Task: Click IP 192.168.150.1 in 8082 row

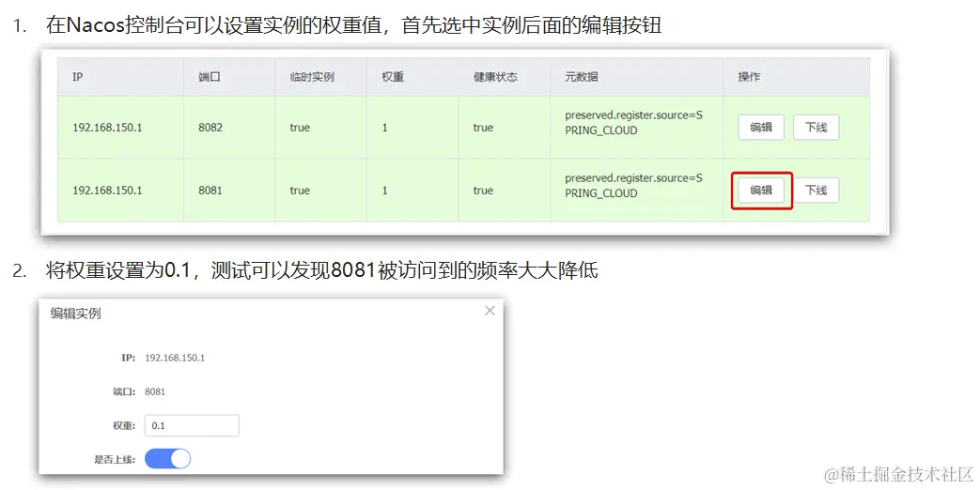Action: 107,128
